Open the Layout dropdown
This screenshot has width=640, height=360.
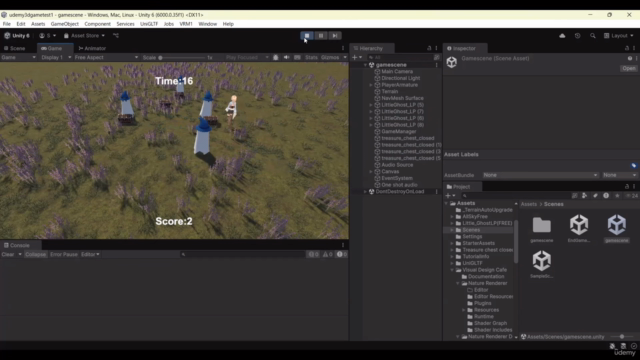pos(619,36)
